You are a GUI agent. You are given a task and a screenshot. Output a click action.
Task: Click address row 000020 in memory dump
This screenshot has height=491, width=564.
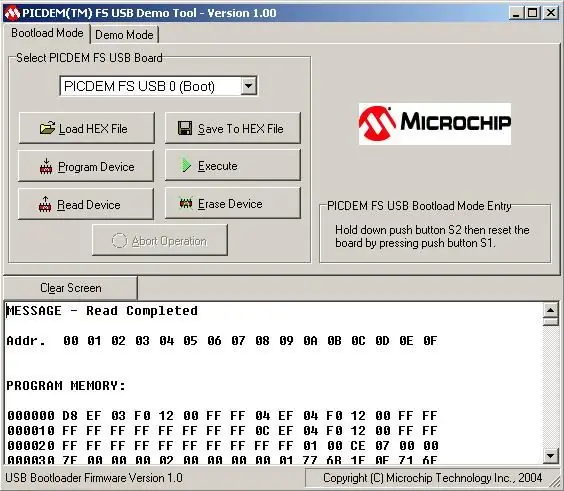point(222,446)
